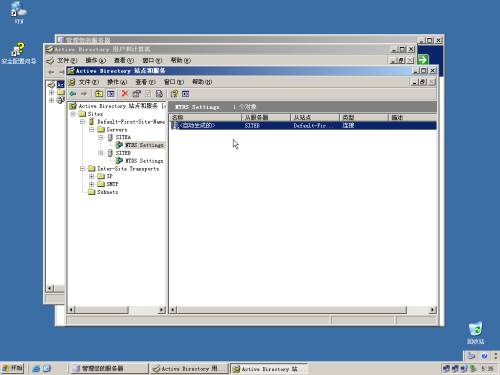Open 帮助 menu in Sites and Services
This screenshot has width=500, height=375.
coord(202,82)
